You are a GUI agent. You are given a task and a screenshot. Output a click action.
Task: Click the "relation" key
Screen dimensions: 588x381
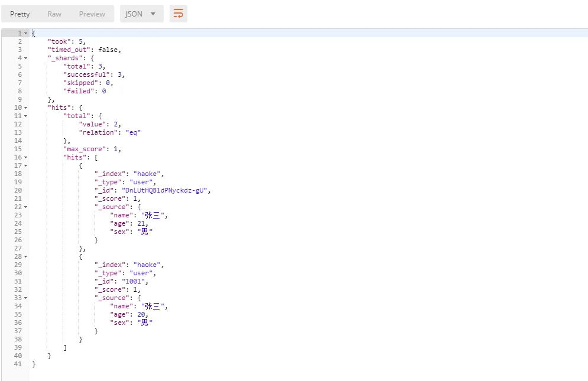pyautogui.click(x=98, y=132)
